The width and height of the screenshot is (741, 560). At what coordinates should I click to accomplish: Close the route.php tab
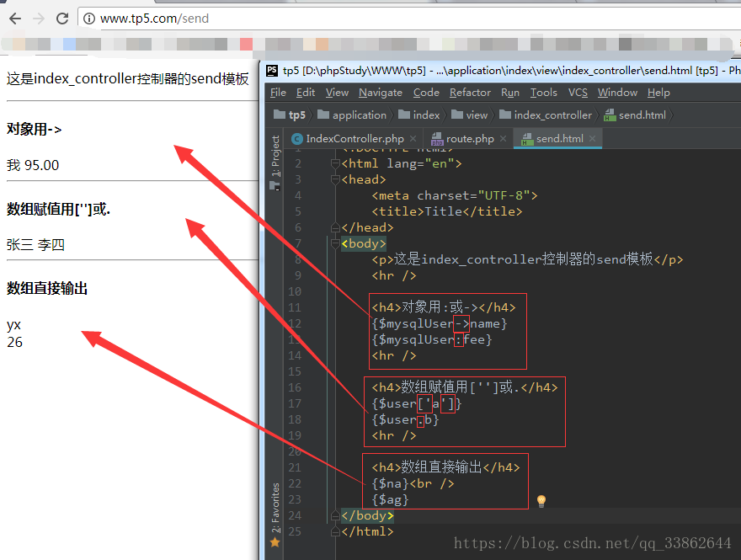tap(503, 138)
